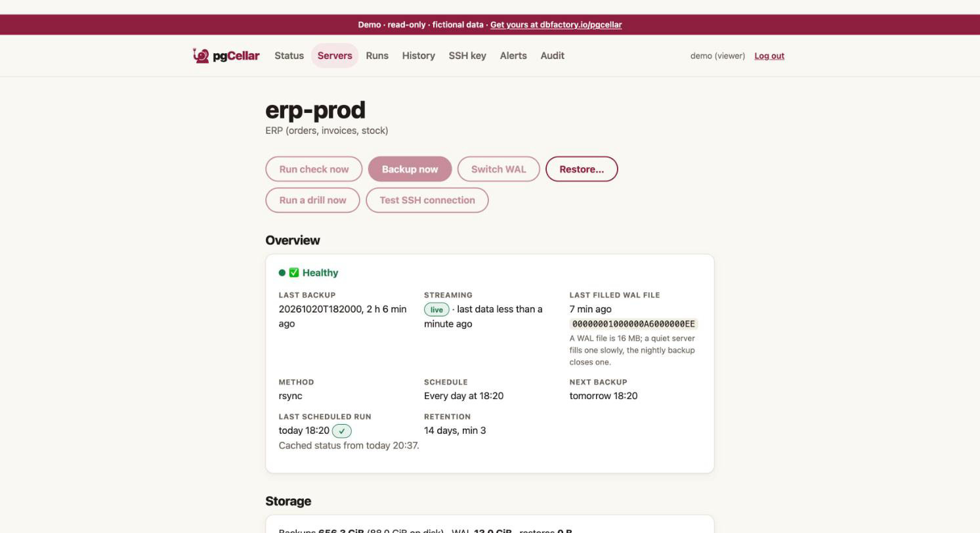Click the 7 min ago WAL time
This screenshot has height=533, width=980.
tap(590, 309)
